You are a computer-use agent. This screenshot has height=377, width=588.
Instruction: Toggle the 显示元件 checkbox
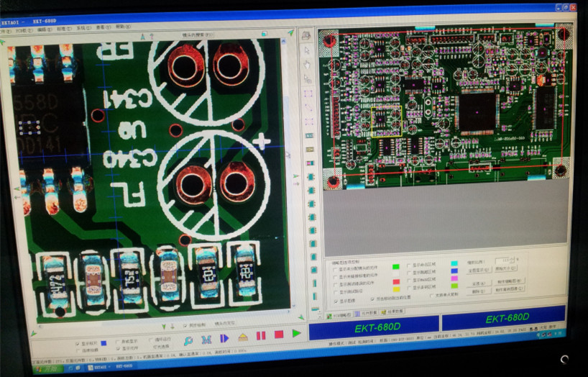[119, 348]
